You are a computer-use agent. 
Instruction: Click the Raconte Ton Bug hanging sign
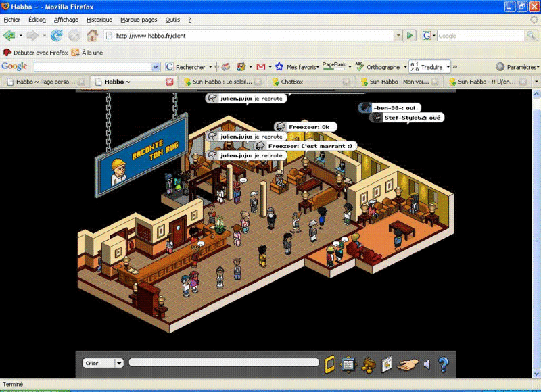click(x=142, y=156)
